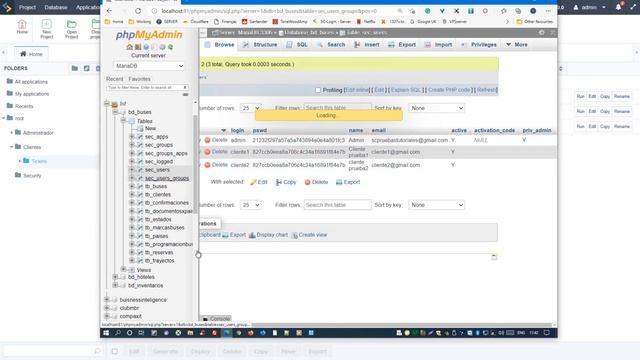Image resolution: width=640 pixels, height=360 pixels.
Task: Open top Sort by key None dropdown
Action: pos(436,108)
